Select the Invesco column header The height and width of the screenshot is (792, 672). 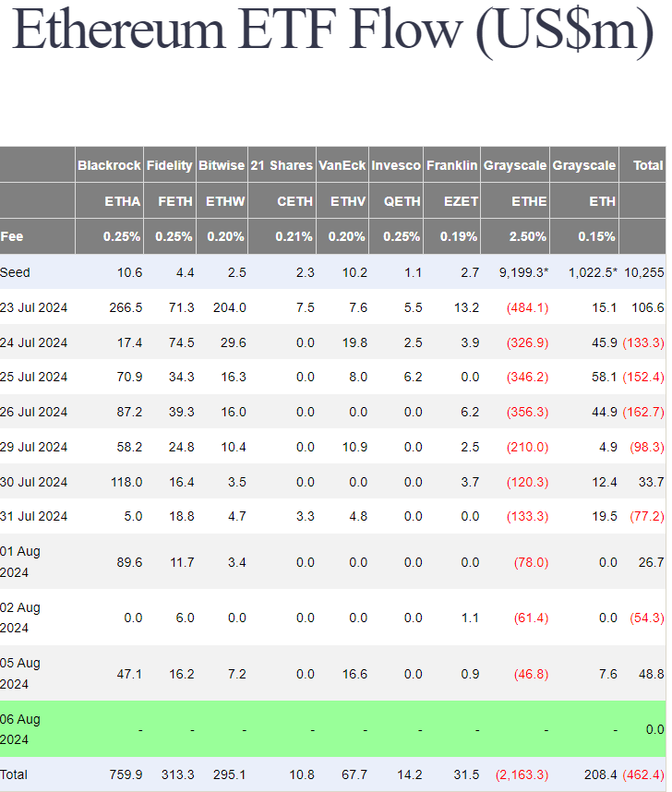[x=396, y=165]
